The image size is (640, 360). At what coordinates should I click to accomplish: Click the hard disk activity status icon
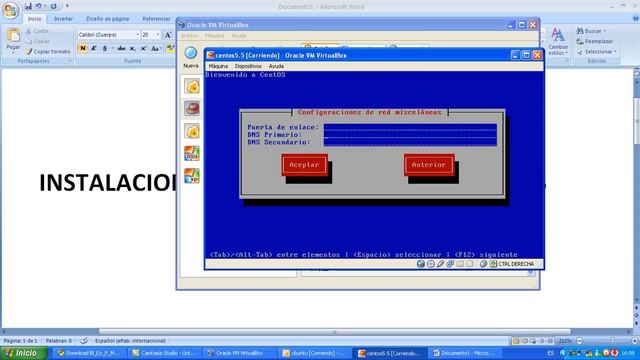421,264
